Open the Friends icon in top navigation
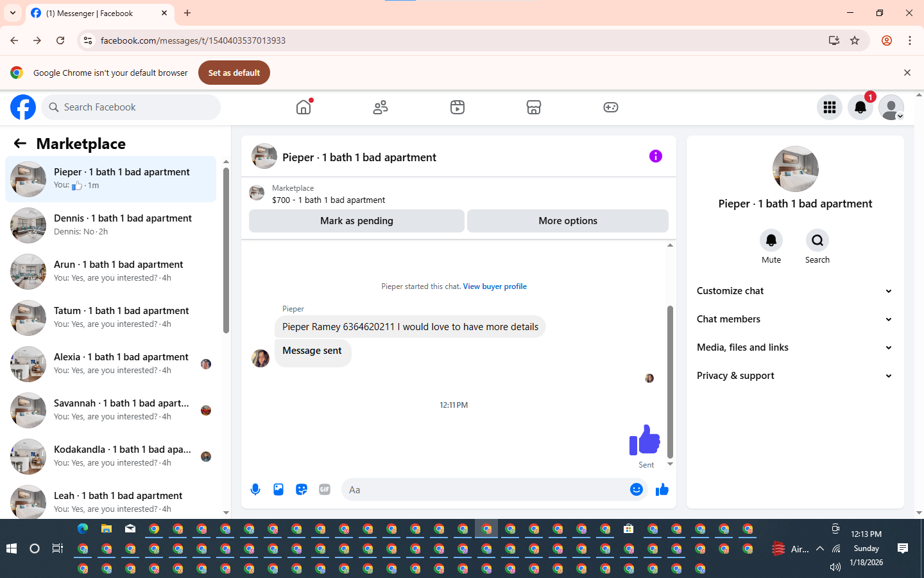 coord(381,107)
